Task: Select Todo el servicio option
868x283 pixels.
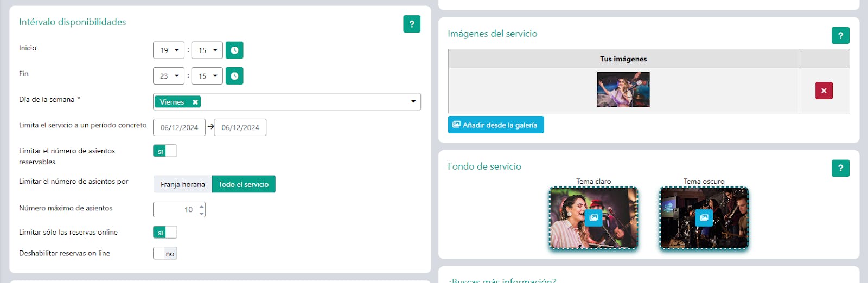Action: [244, 184]
